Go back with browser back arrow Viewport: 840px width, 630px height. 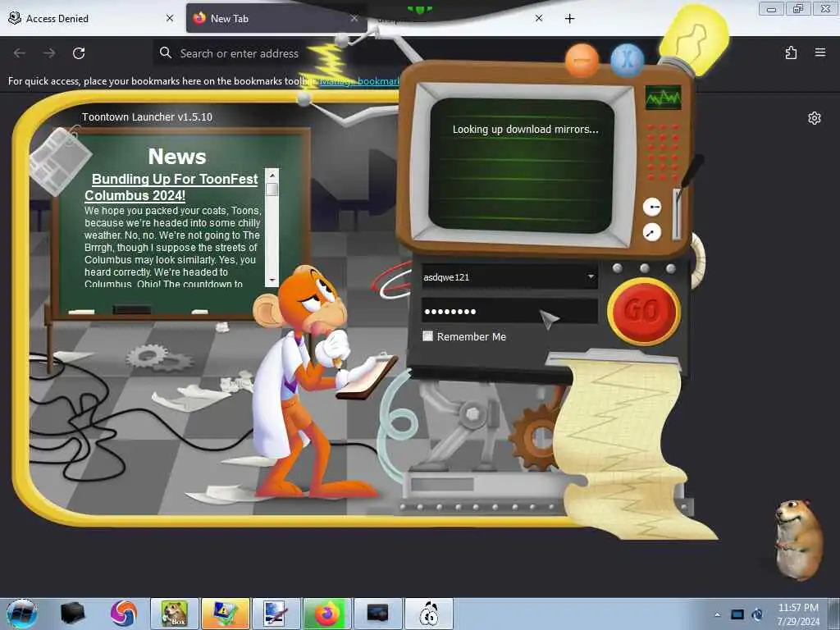20,53
